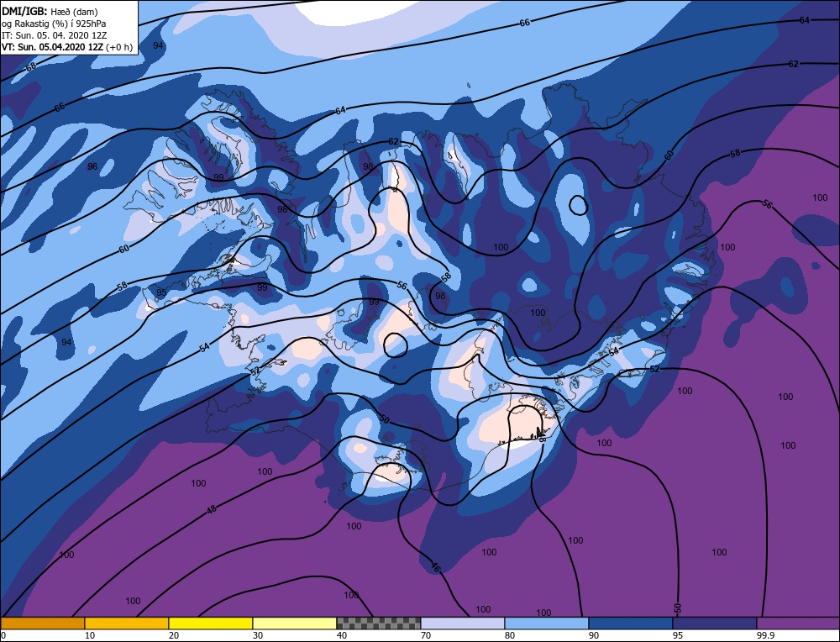840x642 pixels.
Task: Select the pale yellow 30–40 legend swatch
Action: [295, 624]
